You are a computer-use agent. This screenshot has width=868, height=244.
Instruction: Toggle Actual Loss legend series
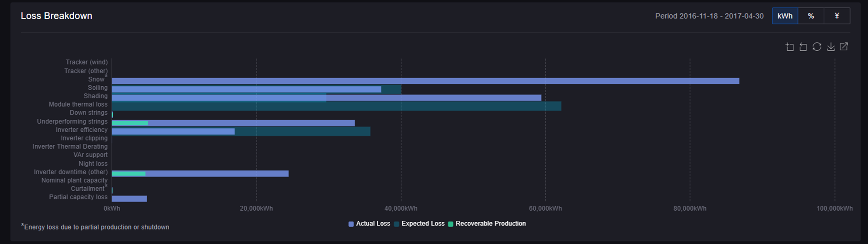369,224
